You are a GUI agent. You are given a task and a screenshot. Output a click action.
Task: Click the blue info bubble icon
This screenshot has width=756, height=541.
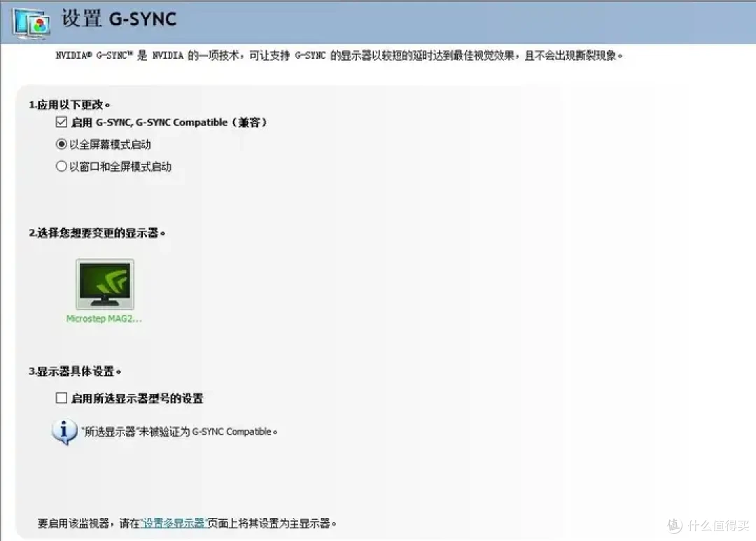[64, 431]
